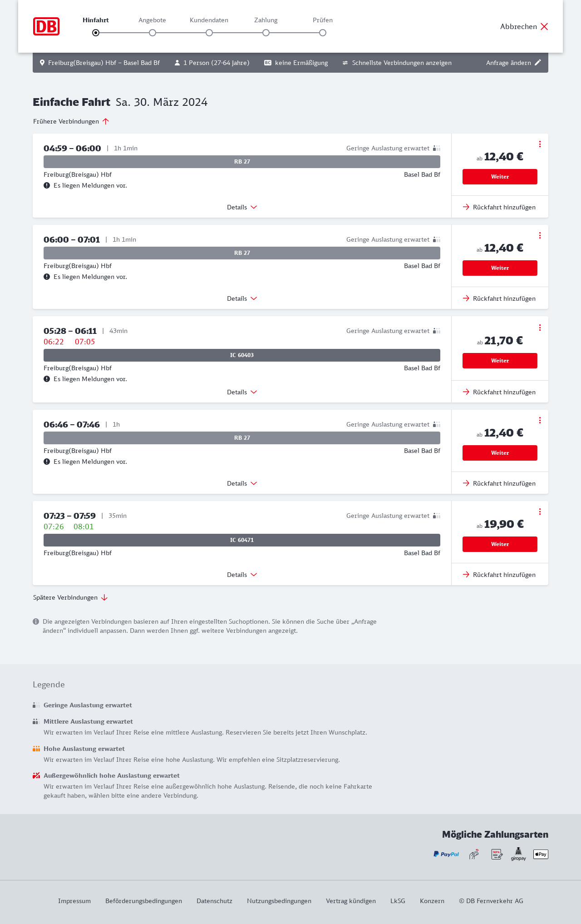The image size is (581, 924).
Task: Click warning icon on 06:00 connection
Action: click(x=47, y=277)
